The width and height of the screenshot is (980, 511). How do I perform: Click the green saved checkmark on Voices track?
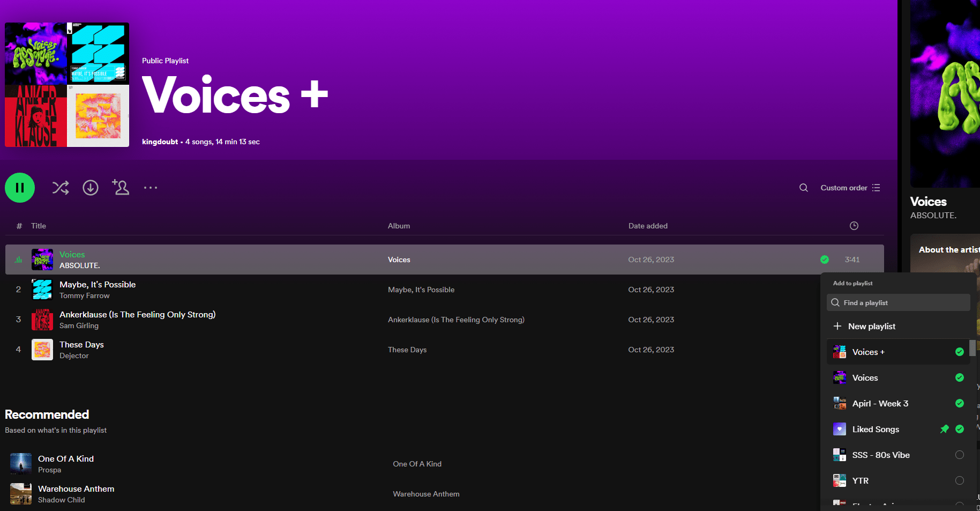[825, 260]
